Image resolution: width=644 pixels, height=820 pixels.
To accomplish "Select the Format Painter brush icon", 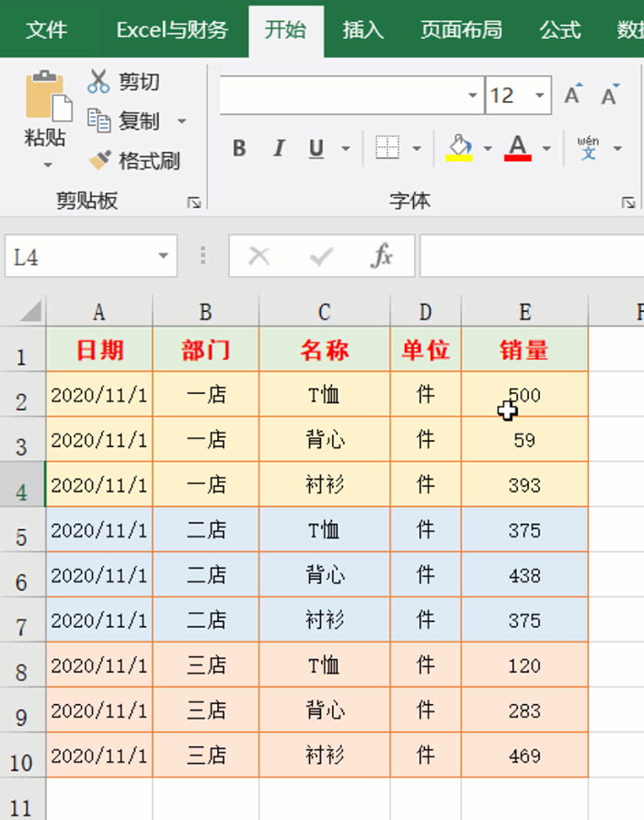I will point(99,160).
